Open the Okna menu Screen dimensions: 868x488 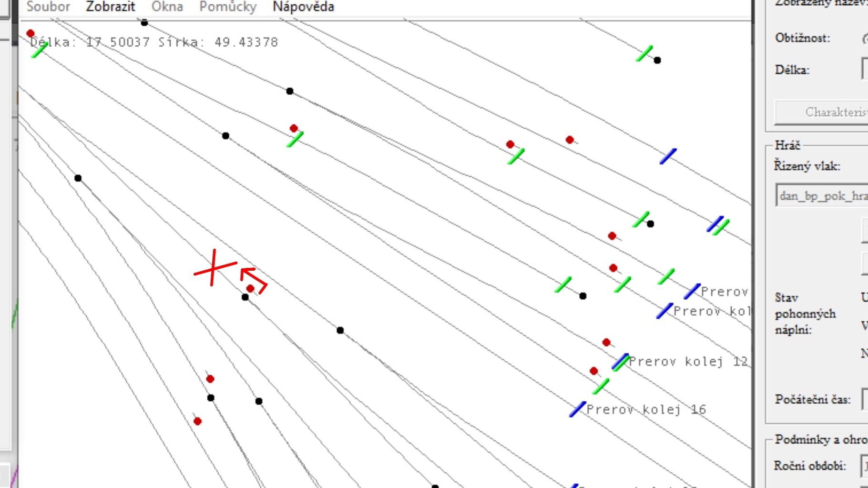pyautogui.click(x=167, y=7)
